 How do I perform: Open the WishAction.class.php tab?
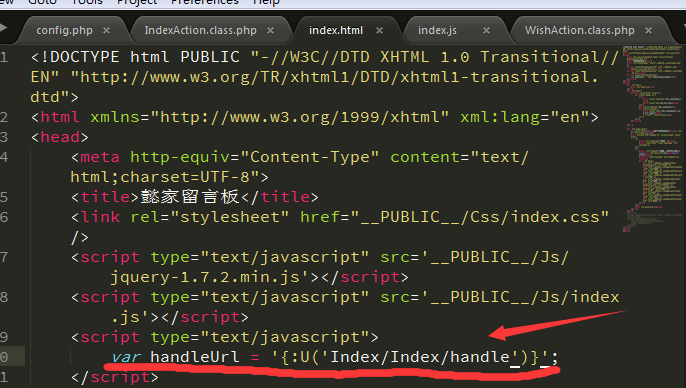point(579,30)
